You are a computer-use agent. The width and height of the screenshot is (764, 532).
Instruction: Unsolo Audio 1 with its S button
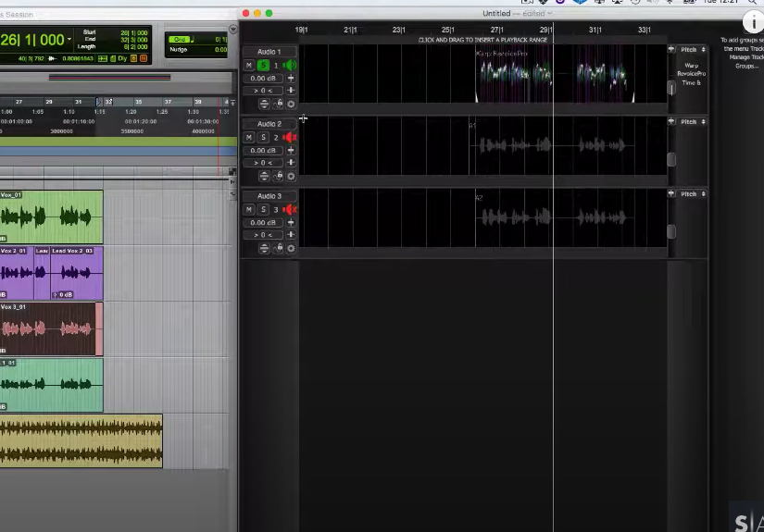point(263,65)
